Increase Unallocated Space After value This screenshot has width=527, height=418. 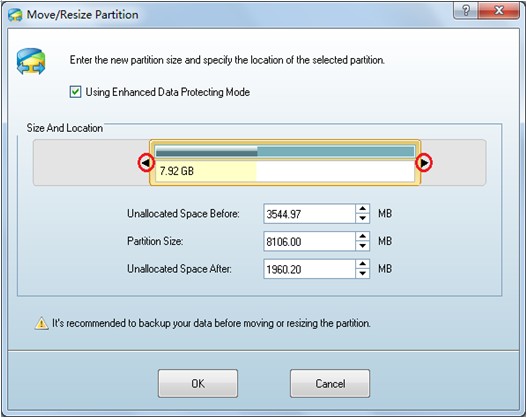coord(362,264)
